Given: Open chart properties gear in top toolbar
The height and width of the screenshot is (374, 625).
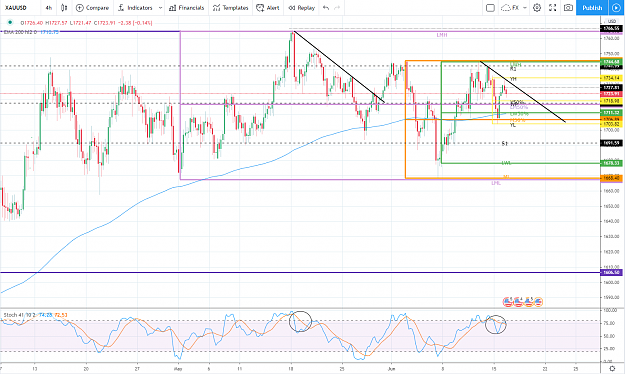Looking at the screenshot, I should coord(537,8).
